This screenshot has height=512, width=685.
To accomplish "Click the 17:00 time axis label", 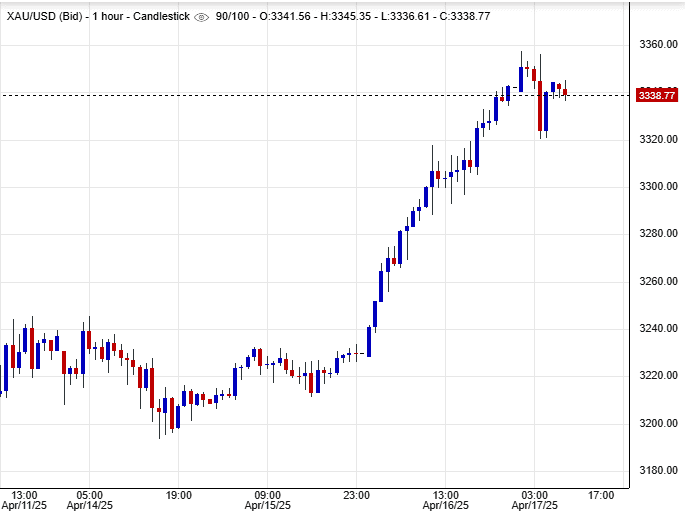I will 601,494.
